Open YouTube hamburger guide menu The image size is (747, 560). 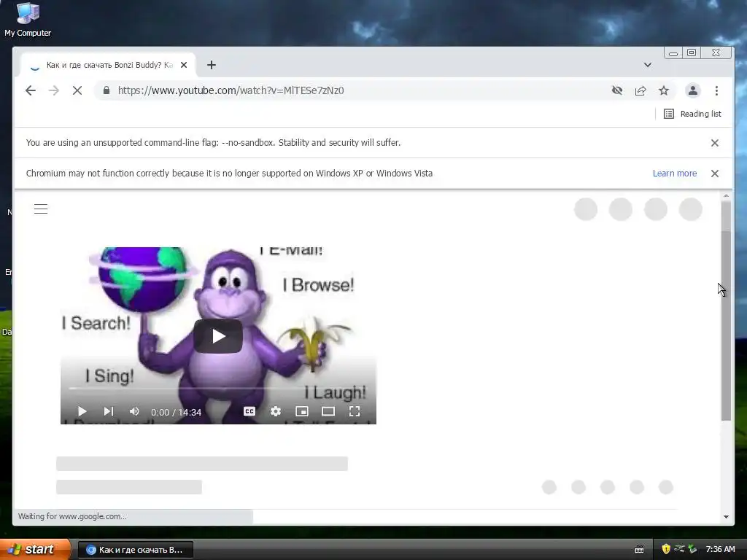41,209
